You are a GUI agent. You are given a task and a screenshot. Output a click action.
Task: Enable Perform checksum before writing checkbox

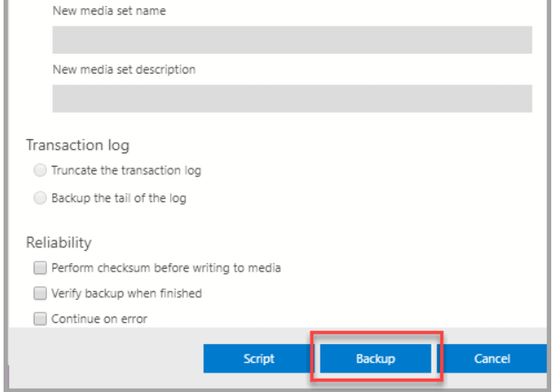[x=39, y=268]
